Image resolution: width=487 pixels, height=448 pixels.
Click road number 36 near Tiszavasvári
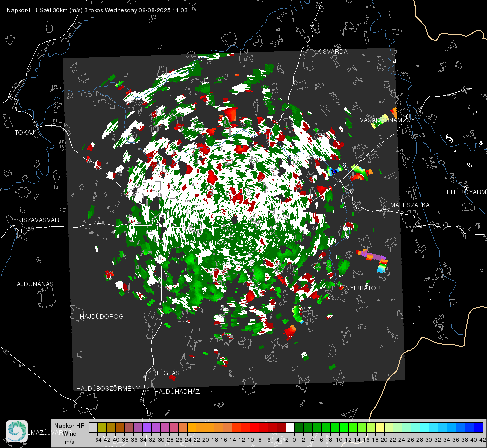click(31, 229)
